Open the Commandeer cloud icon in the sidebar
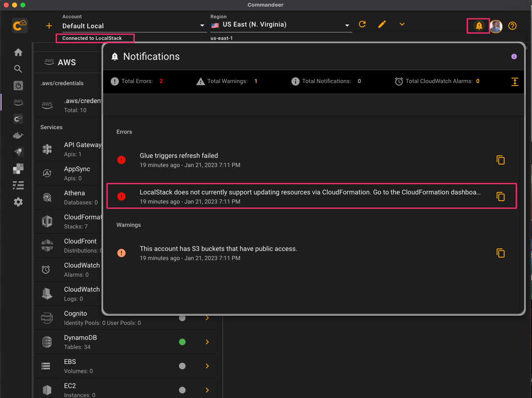The width and height of the screenshot is (532, 398). coord(18,119)
